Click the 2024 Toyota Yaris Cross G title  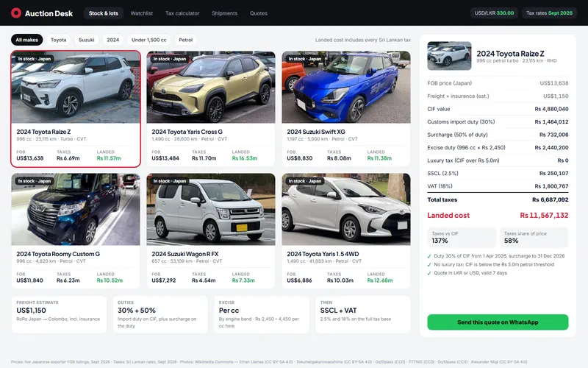(187, 132)
